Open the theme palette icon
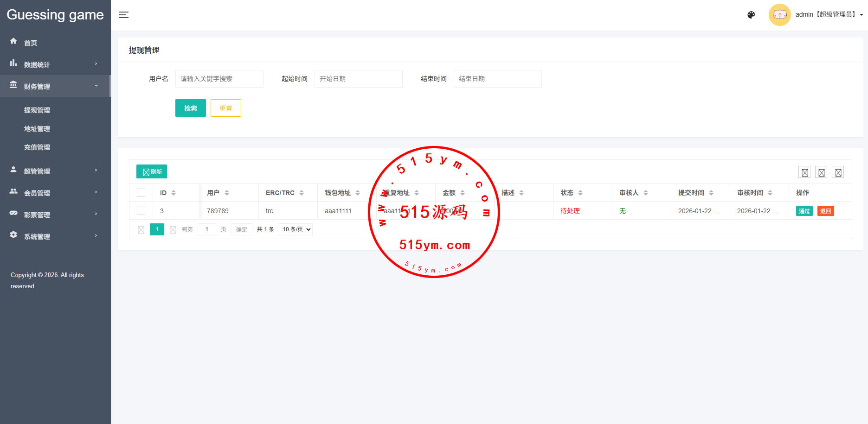The height and width of the screenshot is (424, 868). (x=751, y=15)
